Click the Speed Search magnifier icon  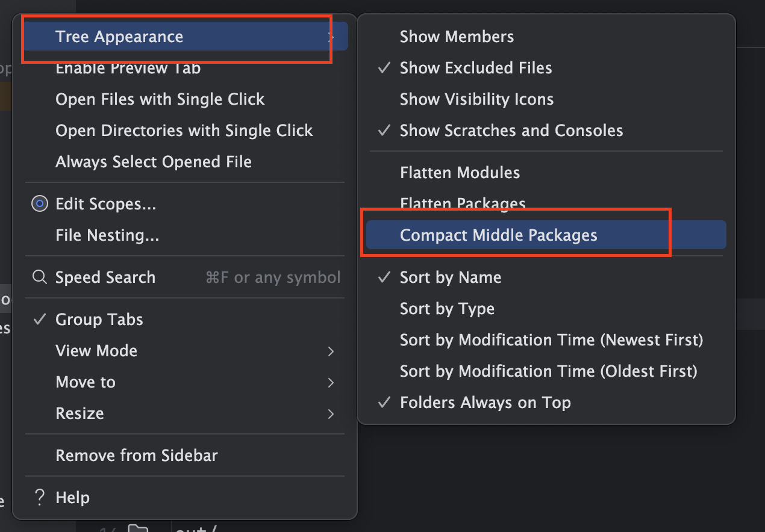tap(40, 277)
